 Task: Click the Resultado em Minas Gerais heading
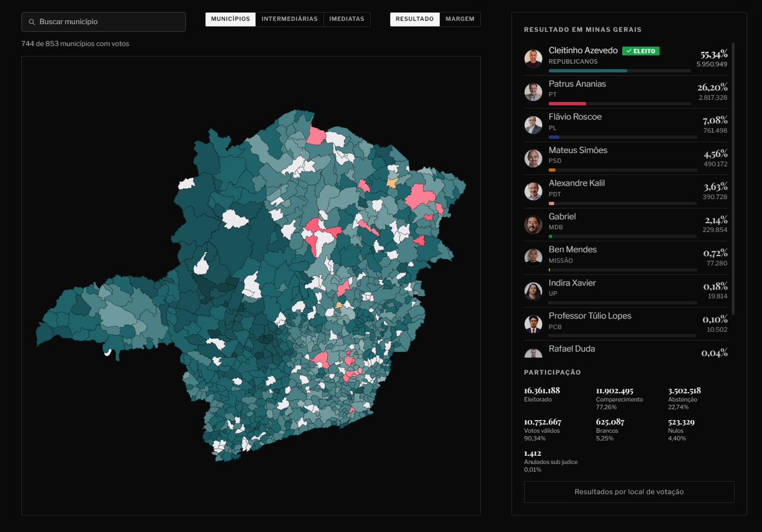point(583,30)
